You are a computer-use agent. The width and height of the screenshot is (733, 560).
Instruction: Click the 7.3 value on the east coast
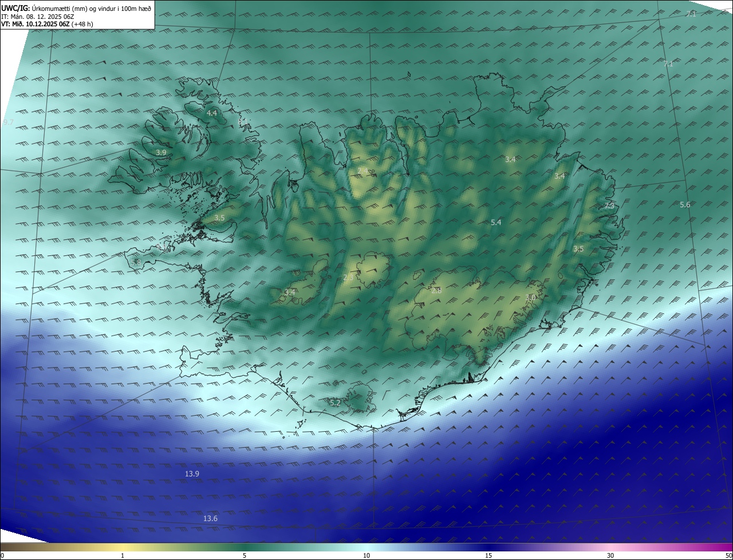tap(609, 206)
